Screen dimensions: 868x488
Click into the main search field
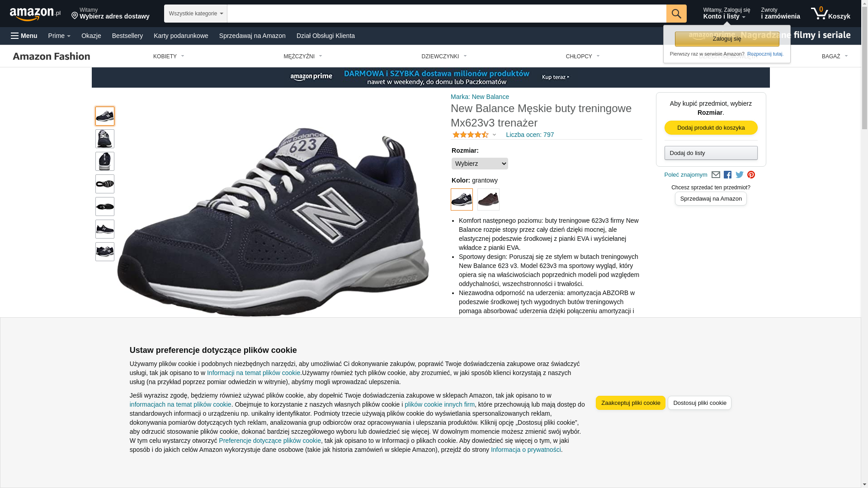pos(447,14)
